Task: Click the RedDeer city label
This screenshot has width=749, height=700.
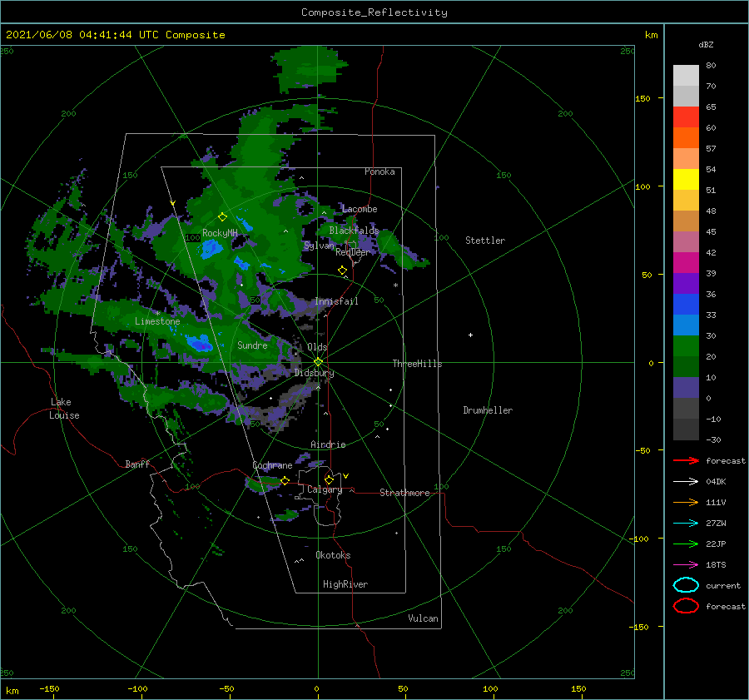Action: (x=353, y=252)
